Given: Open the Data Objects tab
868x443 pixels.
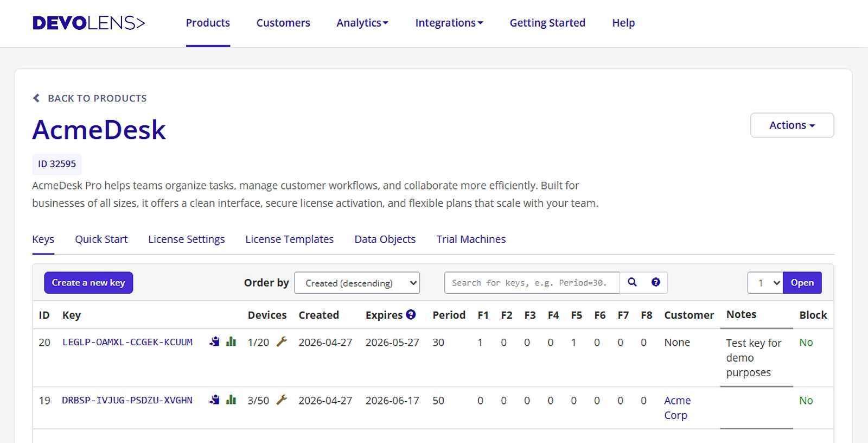Looking at the screenshot, I should 385,239.
